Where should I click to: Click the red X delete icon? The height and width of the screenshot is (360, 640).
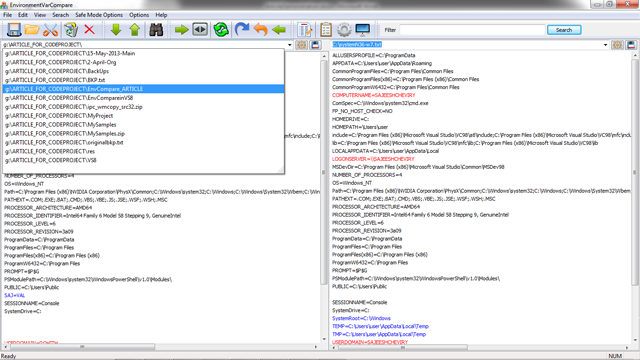click(x=89, y=30)
